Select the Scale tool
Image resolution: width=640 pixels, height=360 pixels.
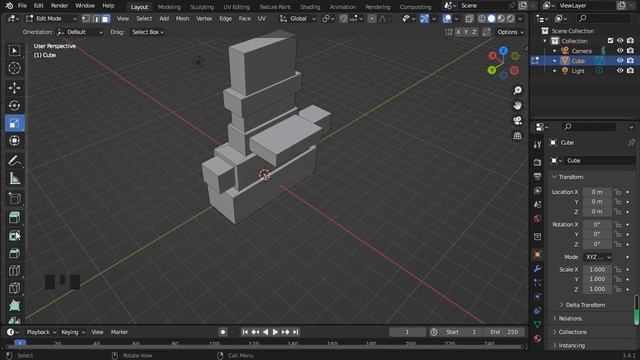coord(14,123)
